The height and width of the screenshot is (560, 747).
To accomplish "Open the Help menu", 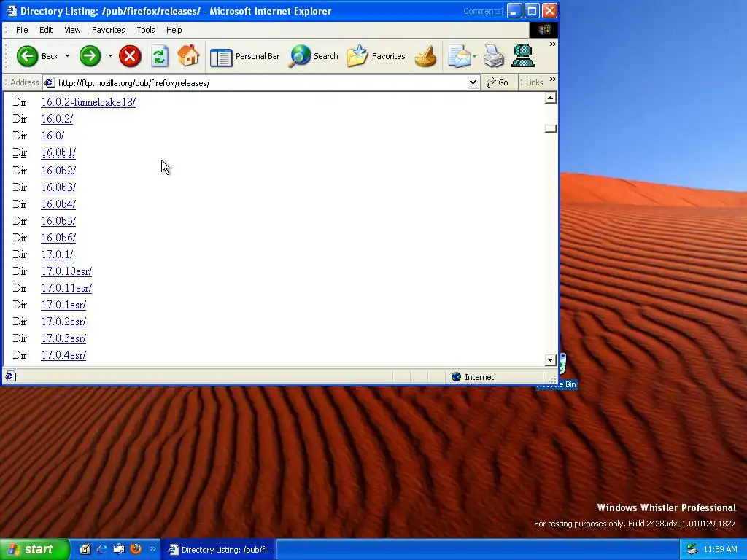I will click(x=174, y=30).
